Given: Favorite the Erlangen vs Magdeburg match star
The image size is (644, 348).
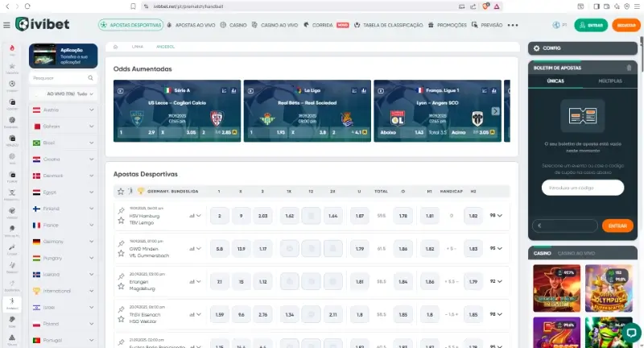Looking at the screenshot, I should [121, 287].
